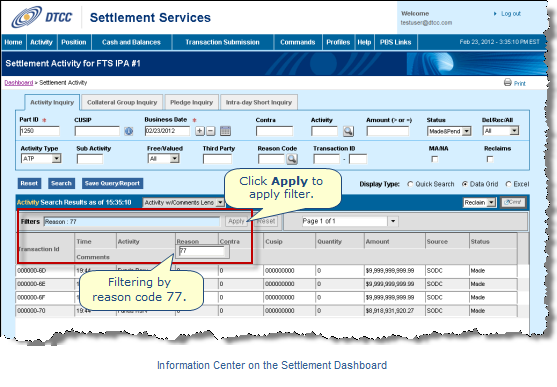Decrement business date with minus icon
The width and height of the screenshot is (557, 387).
(x=211, y=131)
